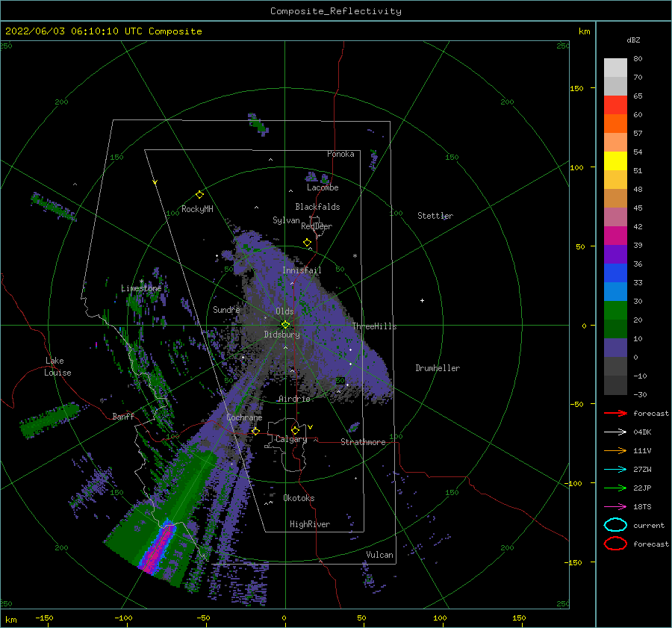672x628 pixels.
Task: Click the cyan 27ZW arrow icon
Action: tap(615, 470)
